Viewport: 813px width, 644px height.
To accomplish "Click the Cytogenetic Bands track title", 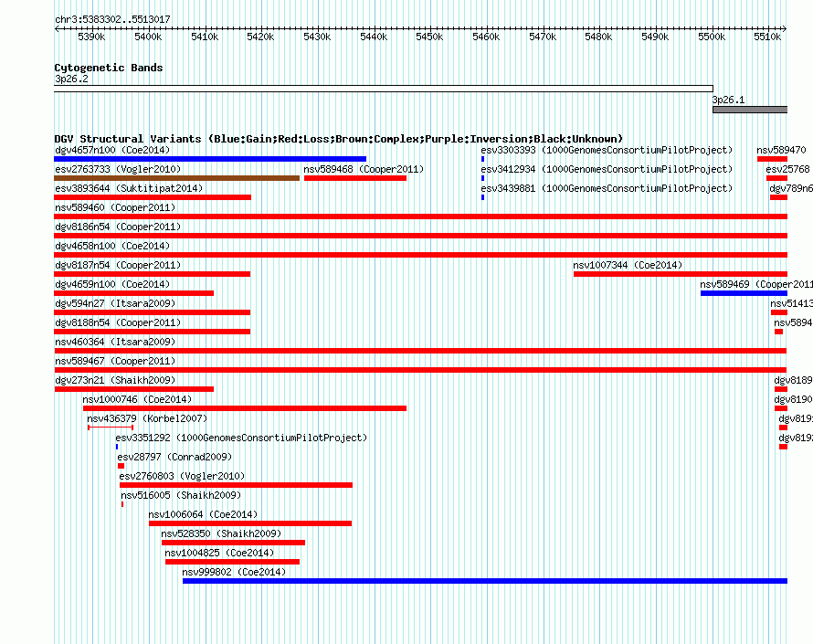I will click(x=109, y=68).
